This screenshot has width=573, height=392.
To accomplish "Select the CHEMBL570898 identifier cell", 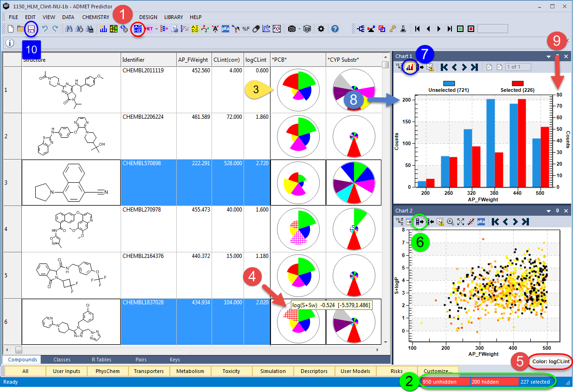I will 148,183.
